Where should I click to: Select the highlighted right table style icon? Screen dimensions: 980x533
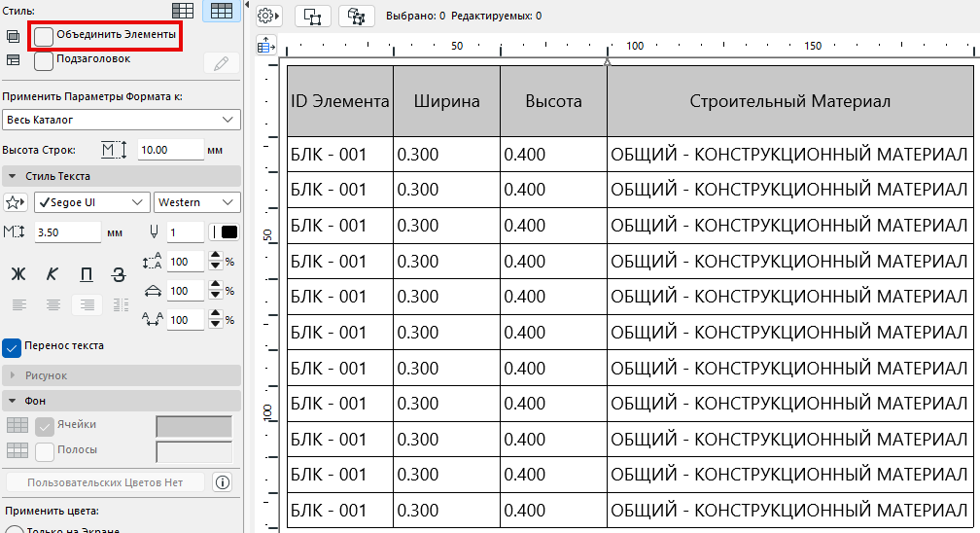tap(222, 11)
